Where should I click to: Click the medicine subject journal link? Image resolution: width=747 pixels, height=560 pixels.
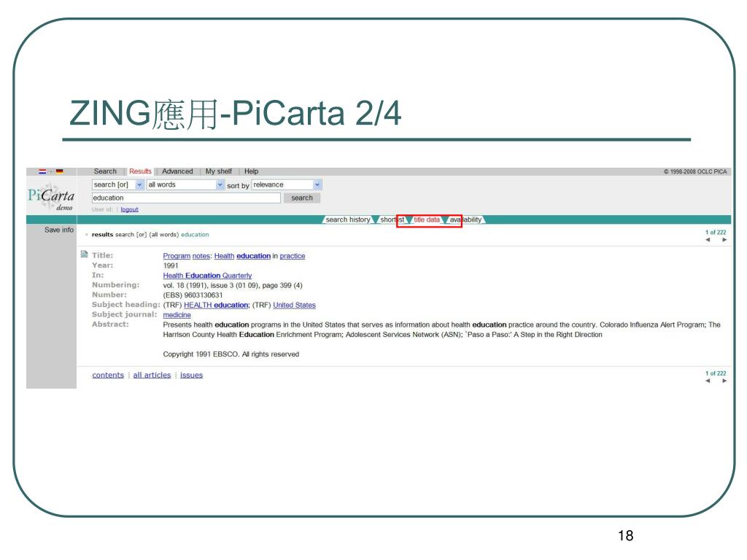(177, 315)
